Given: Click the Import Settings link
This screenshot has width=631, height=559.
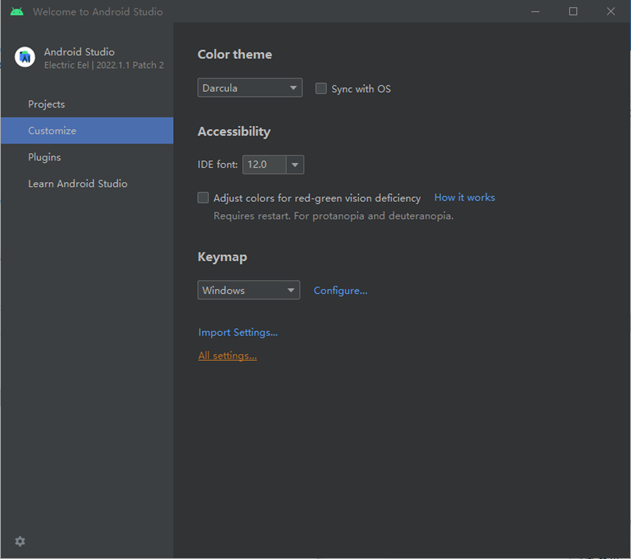Looking at the screenshot, I should (238, 332).
